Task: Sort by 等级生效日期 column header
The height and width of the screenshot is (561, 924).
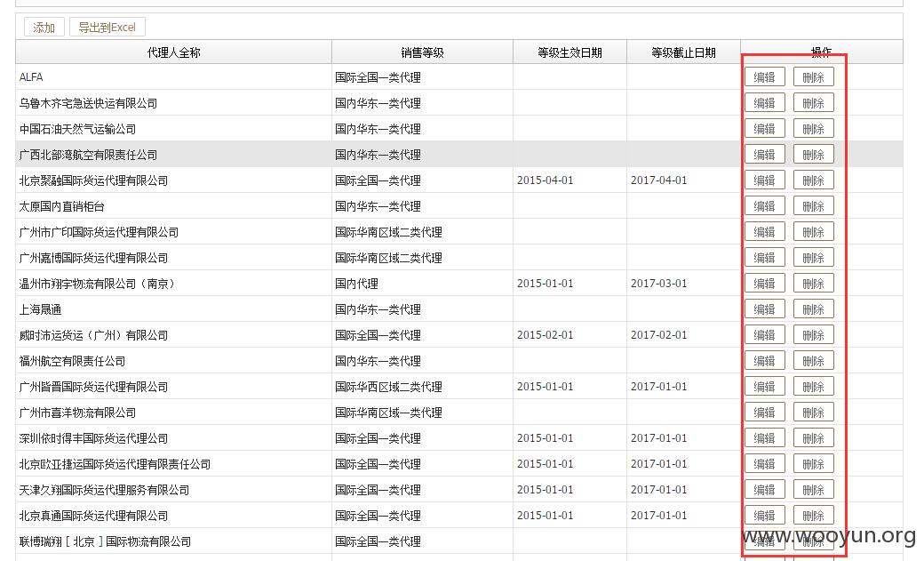Action: click(x=570, y=52)
